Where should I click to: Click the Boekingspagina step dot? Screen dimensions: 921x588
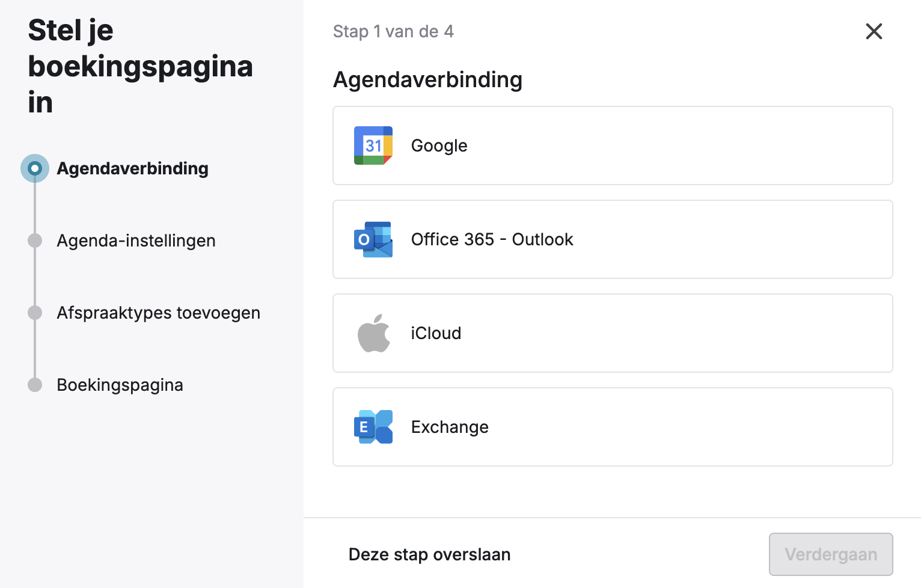point(34,385)
